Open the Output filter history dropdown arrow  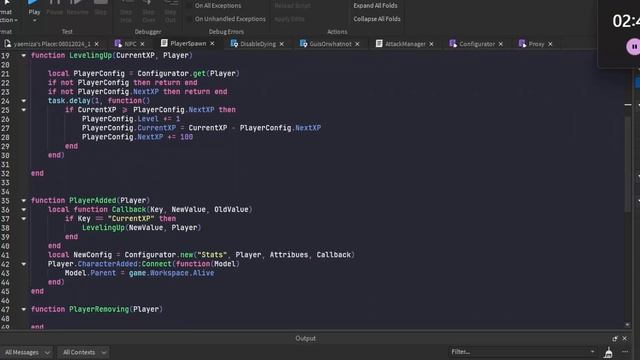592,352
